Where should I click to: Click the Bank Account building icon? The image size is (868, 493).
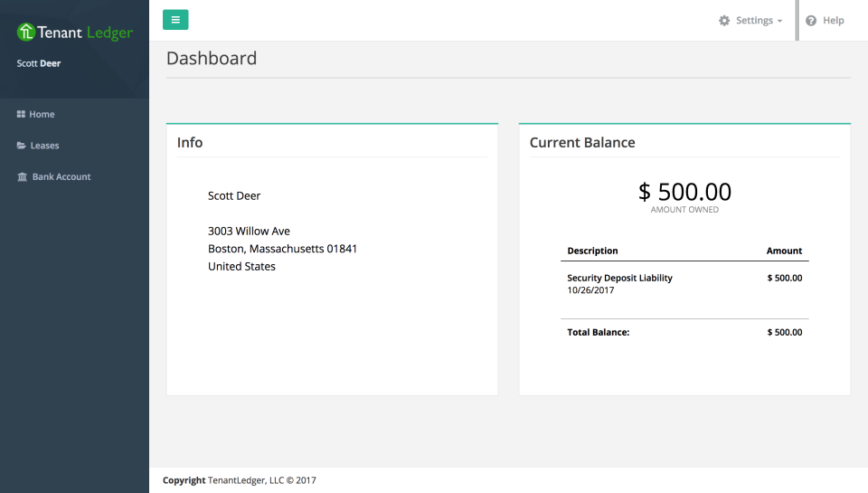pos(22,177)
